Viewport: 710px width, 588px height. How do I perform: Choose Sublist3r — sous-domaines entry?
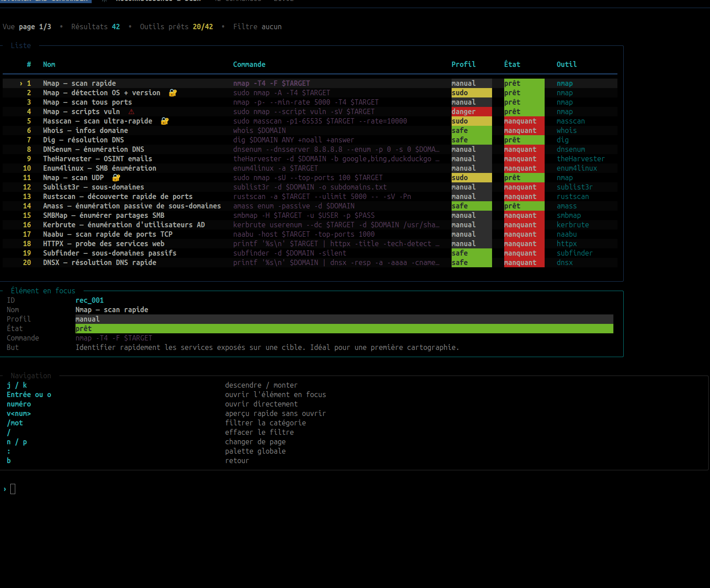click(x=310, y=187)
